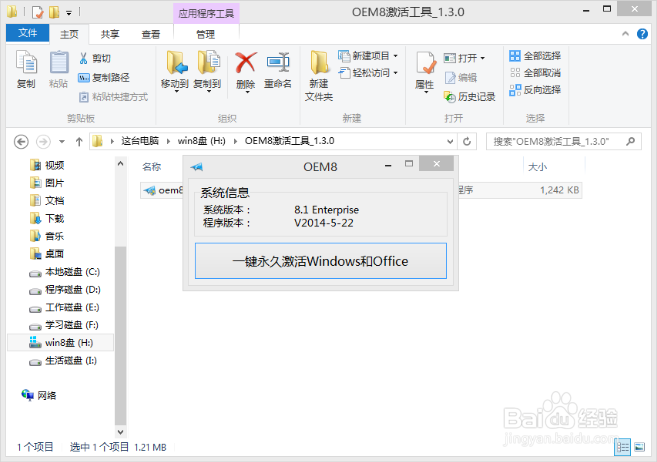Click Copy path (复制路径)
657x462 pixels.
[104, 77]
